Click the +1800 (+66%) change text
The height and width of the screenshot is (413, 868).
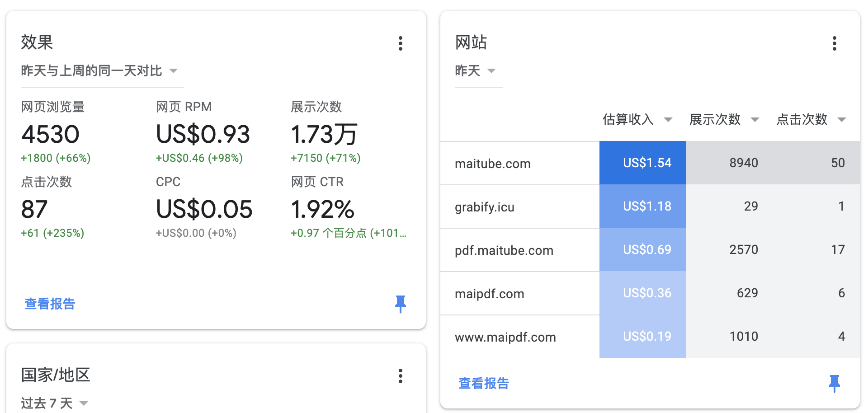tap(56, 158)
